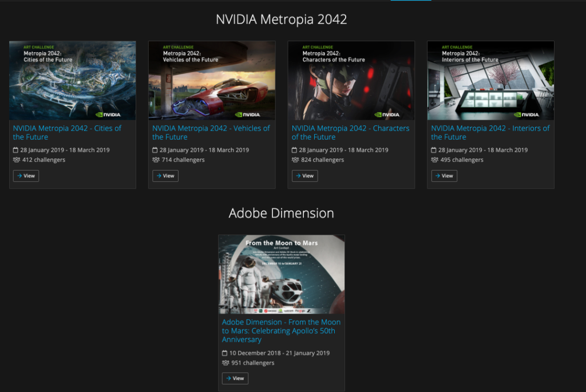
Task: Open the Characters of the Future challenge thumbnail
Action: (x=351, y=80)
